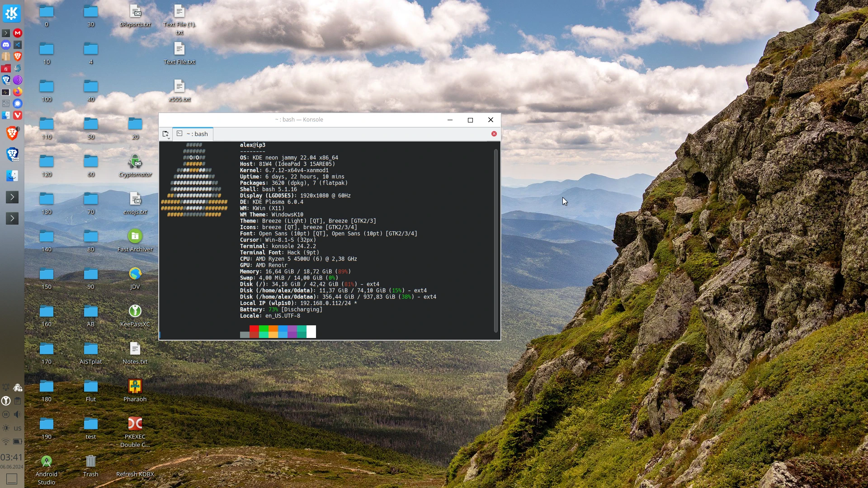Click the 'alex@ip3' text in terminal
Screen dimensions: 868x488
pyautogui.click(x=253, y=145)
